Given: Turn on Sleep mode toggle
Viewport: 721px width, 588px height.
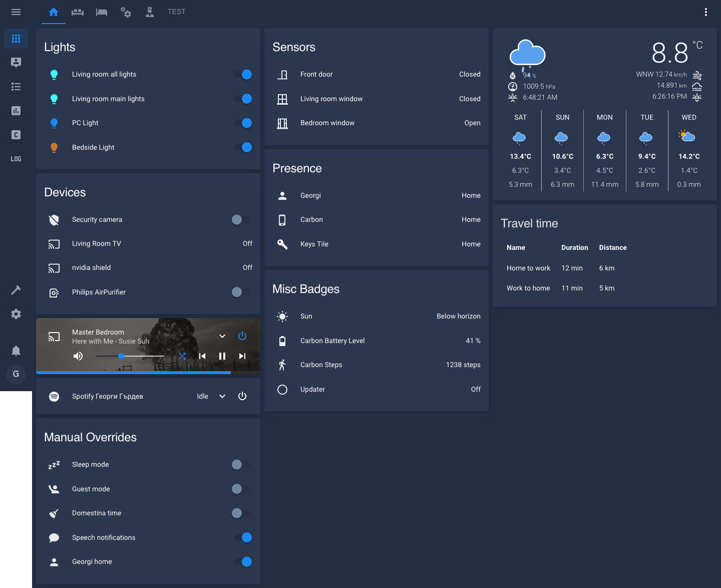Looking at the screenshot, I should coord(240,464).
